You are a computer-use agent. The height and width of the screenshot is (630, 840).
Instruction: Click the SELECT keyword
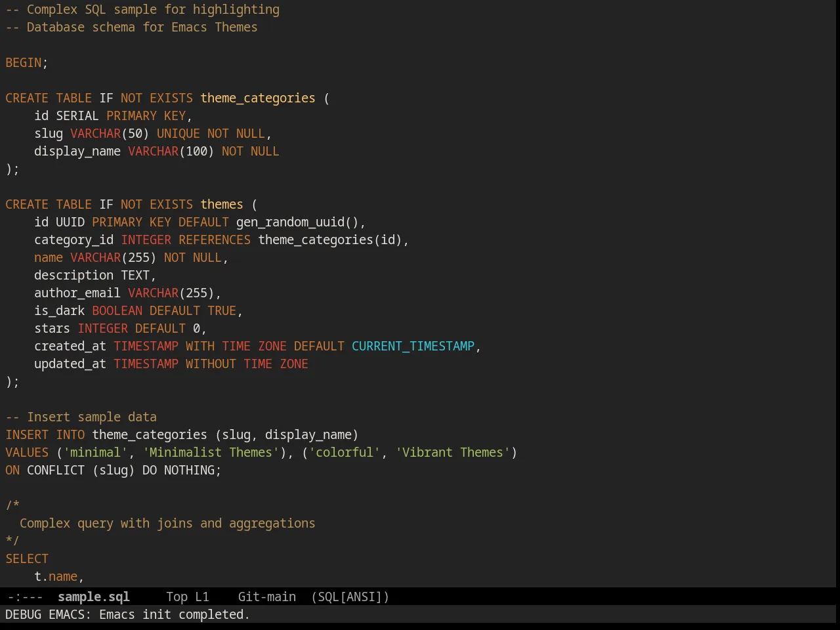point(27,558)
